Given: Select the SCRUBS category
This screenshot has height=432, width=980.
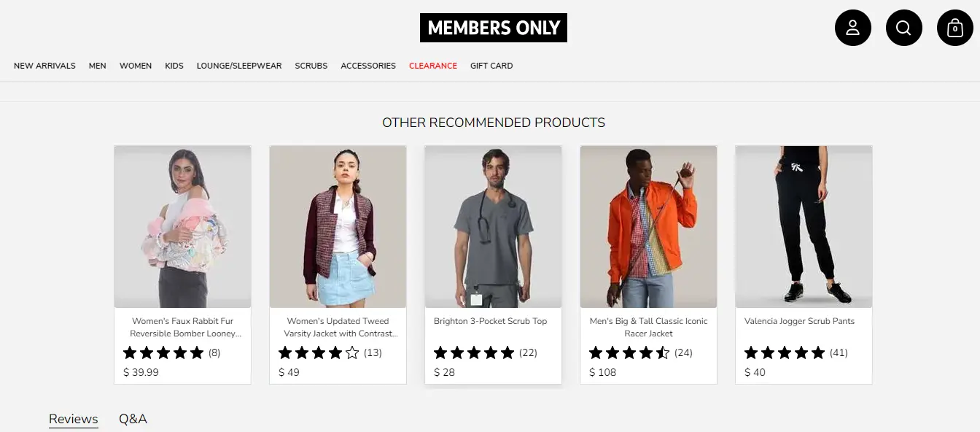Looking at the screenshot, I should pos(311,66).
